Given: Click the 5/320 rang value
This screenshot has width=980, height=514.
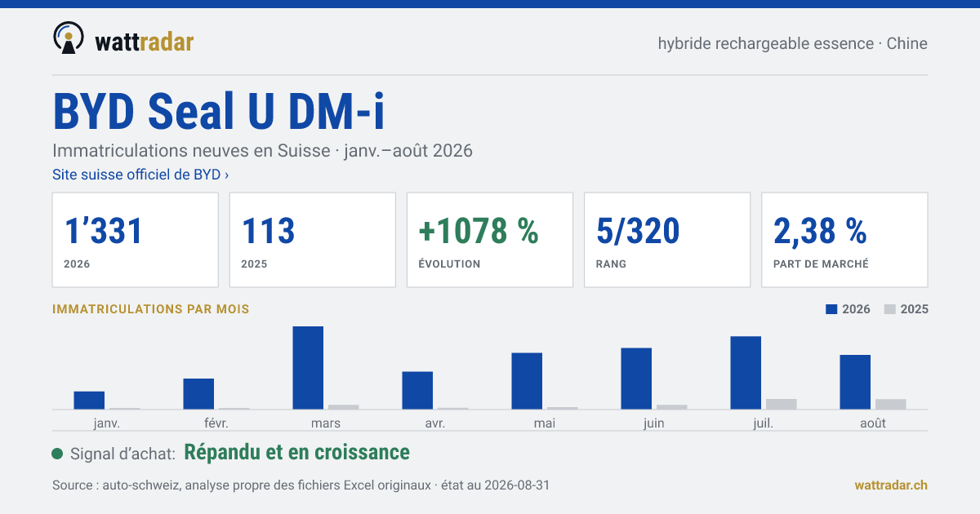Looking at the screenshot, I should point(637,232).
